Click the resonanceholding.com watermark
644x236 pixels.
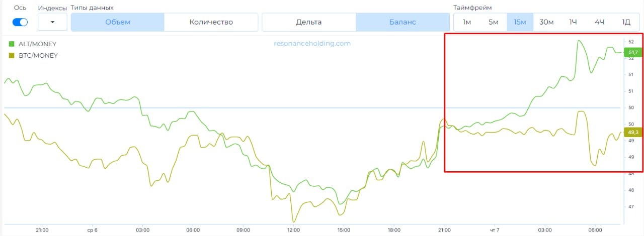(312, 44)
